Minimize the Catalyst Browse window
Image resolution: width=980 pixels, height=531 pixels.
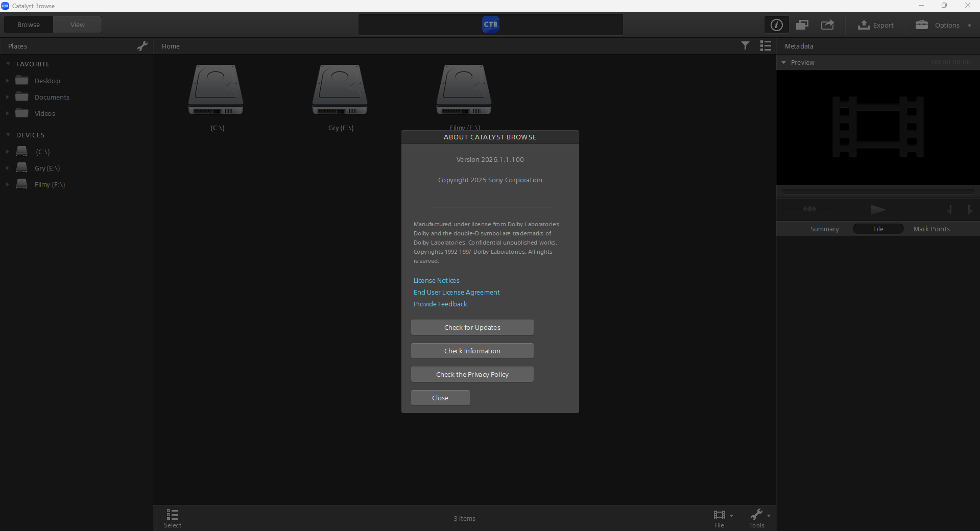[921, 6]
